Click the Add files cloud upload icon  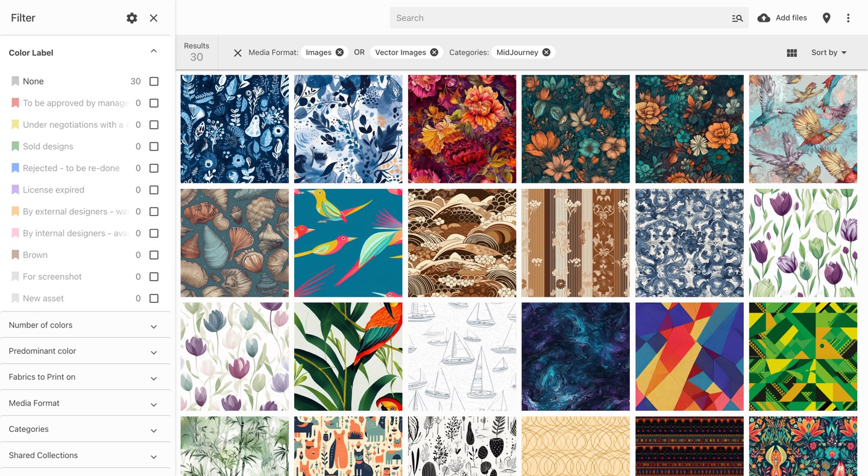[x=764, y=18]
